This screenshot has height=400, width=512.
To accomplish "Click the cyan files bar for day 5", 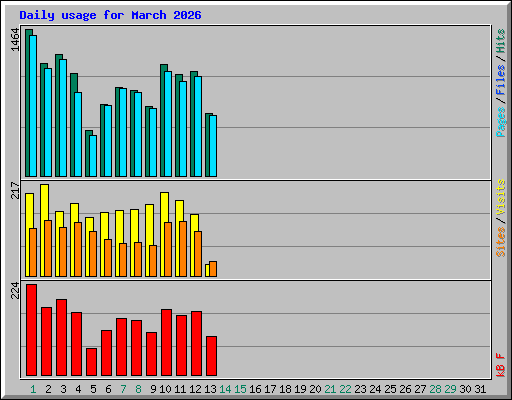I will coord(93,156).
